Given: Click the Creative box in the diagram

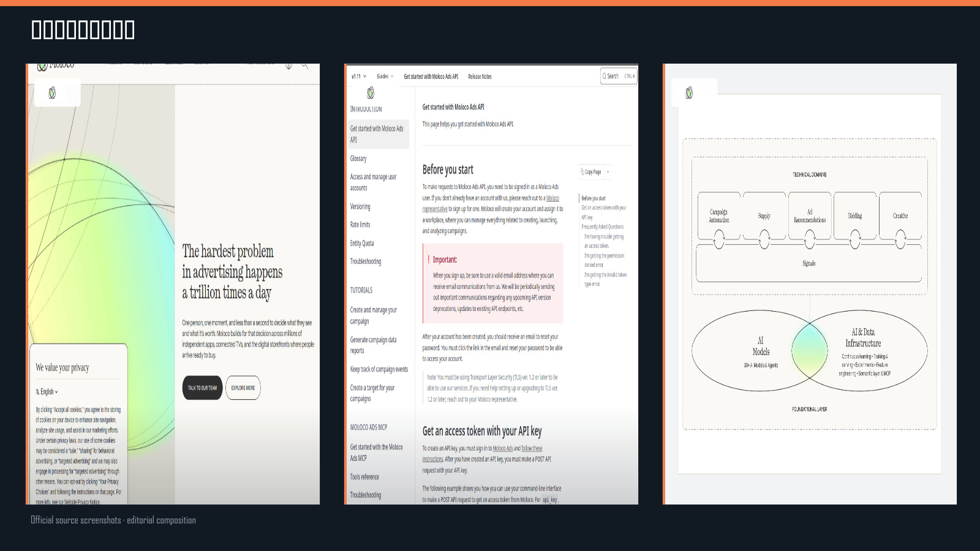Looking at the screenshot, I should 900,216.
